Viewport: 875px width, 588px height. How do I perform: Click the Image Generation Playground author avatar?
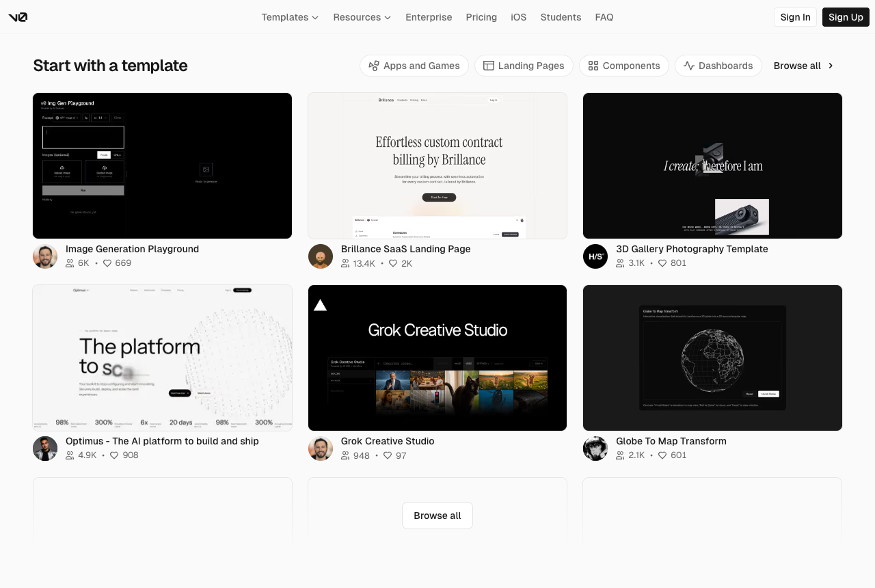click(x=45, y=256)
